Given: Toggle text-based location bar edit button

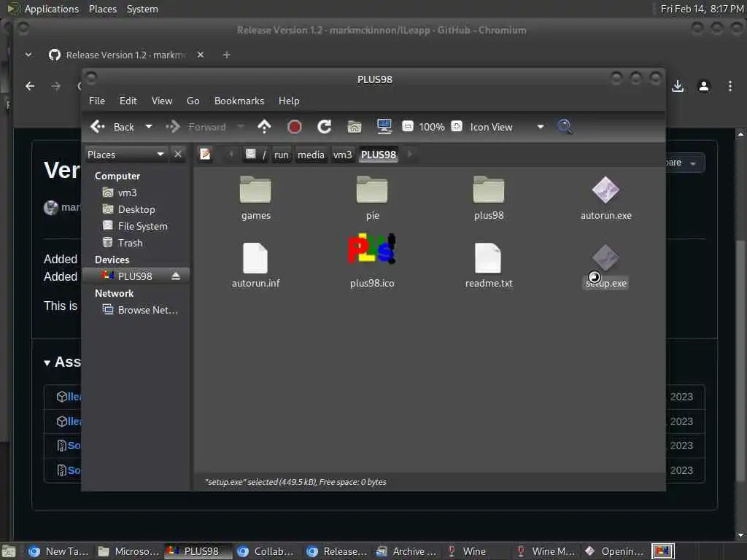Looking at the screenshot, I should (x=205, y=155).
